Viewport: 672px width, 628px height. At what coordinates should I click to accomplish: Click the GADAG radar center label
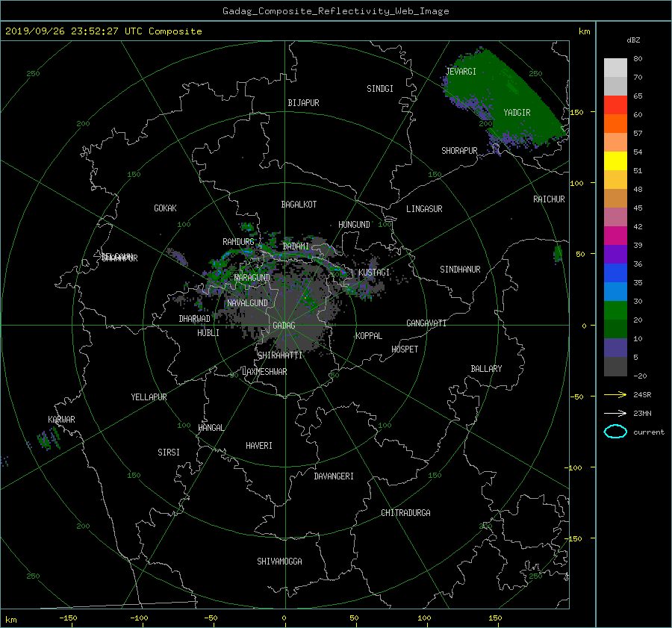pos(284,326)
